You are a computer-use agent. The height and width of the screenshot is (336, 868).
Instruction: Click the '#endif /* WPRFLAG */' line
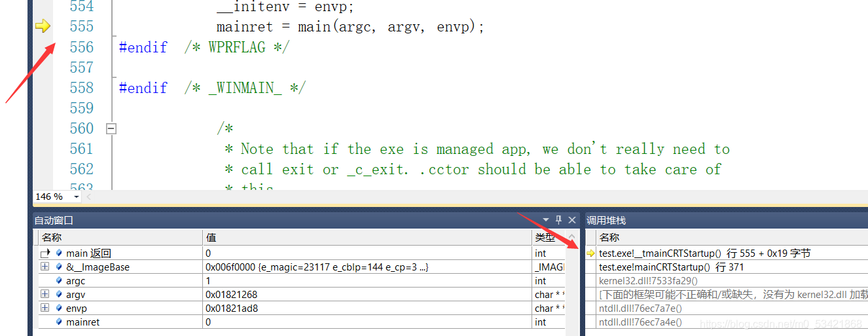point(204,47)
